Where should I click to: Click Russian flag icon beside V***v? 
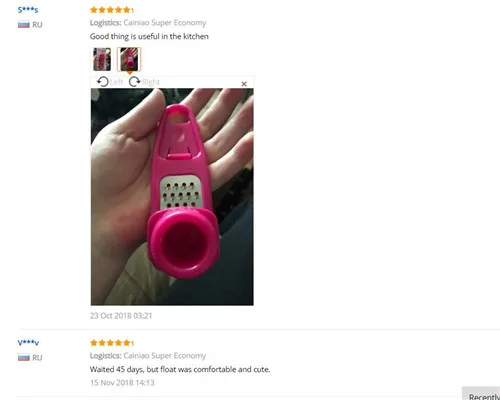[x=24, y=357]
